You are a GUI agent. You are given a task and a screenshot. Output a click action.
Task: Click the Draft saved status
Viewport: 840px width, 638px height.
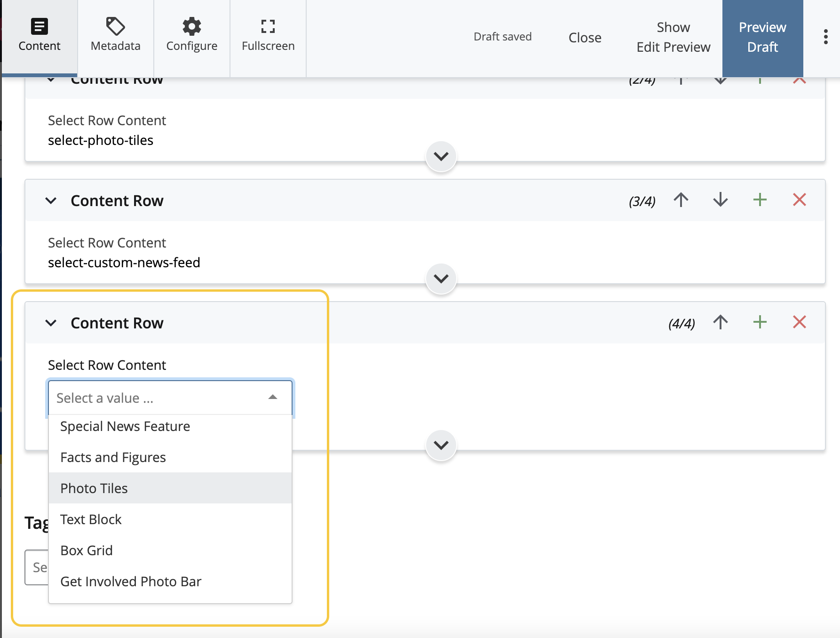[x=502, y=37]
